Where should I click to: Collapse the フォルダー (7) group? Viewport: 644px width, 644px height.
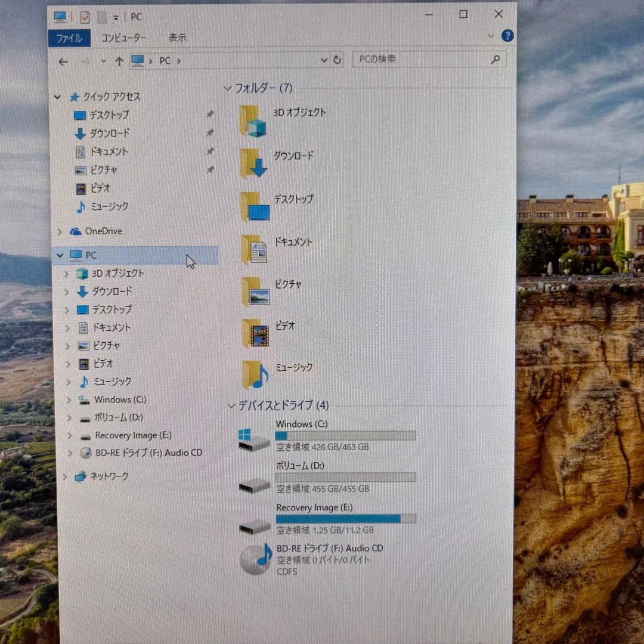228,88
